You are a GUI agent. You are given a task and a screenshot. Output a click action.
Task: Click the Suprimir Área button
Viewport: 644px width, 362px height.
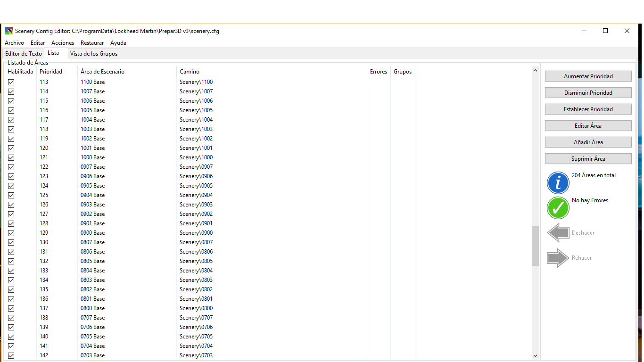(588, 159)
